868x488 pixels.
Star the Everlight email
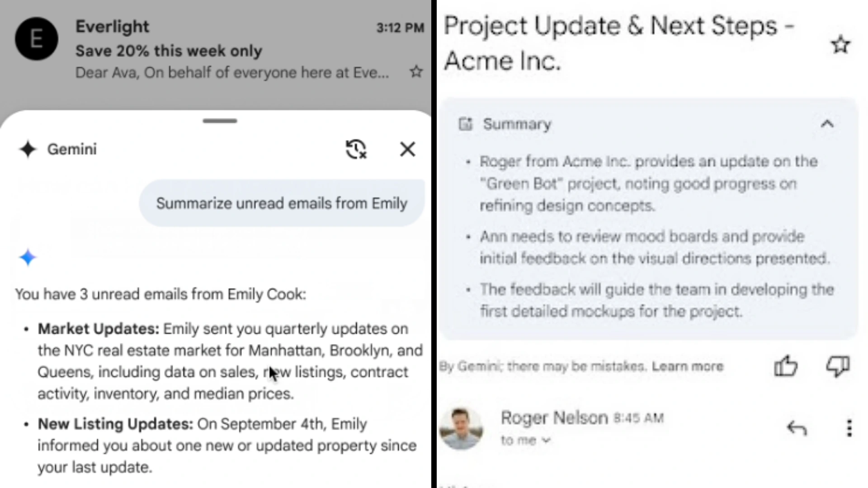click(x=416, y=72)
